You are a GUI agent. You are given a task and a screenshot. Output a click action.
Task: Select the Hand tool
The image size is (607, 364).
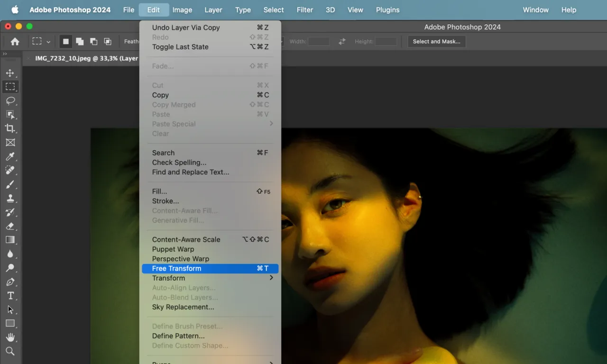coord(10,337)
